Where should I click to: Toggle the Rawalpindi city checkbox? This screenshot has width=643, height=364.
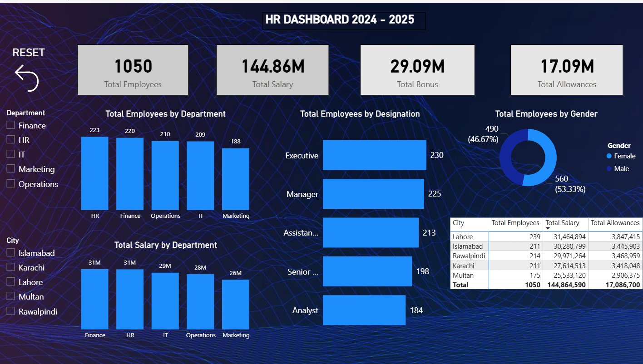coord(10,311)
